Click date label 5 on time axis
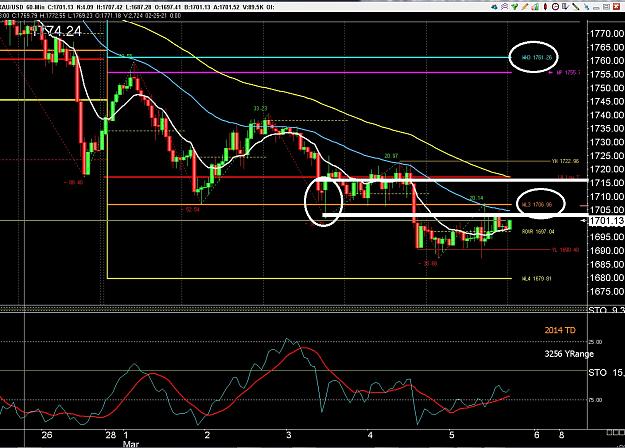Screen dimensions: 625x448 (452, 435)
